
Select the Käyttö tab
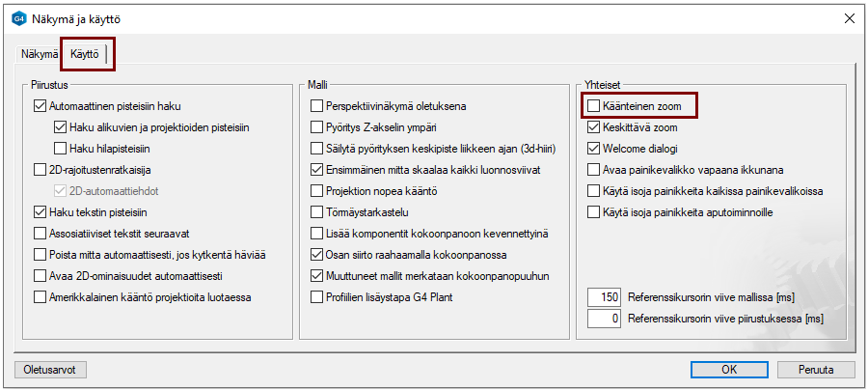coord(85,55)
